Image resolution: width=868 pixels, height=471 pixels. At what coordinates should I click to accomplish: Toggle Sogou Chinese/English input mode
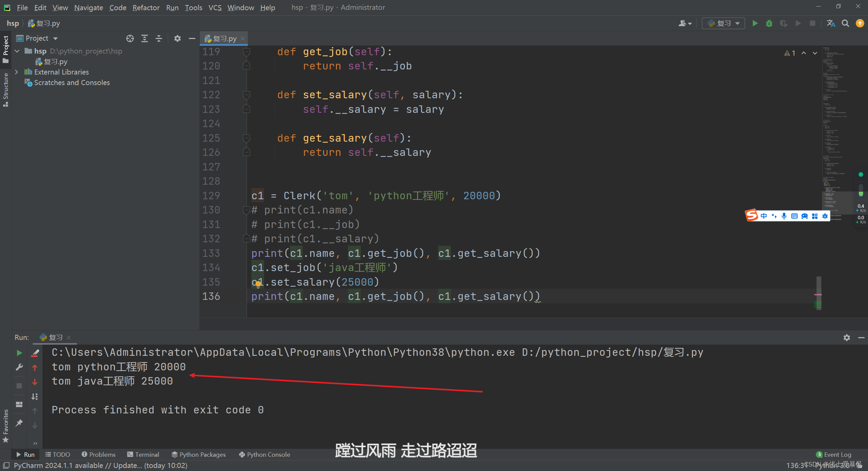coord(764,216)
